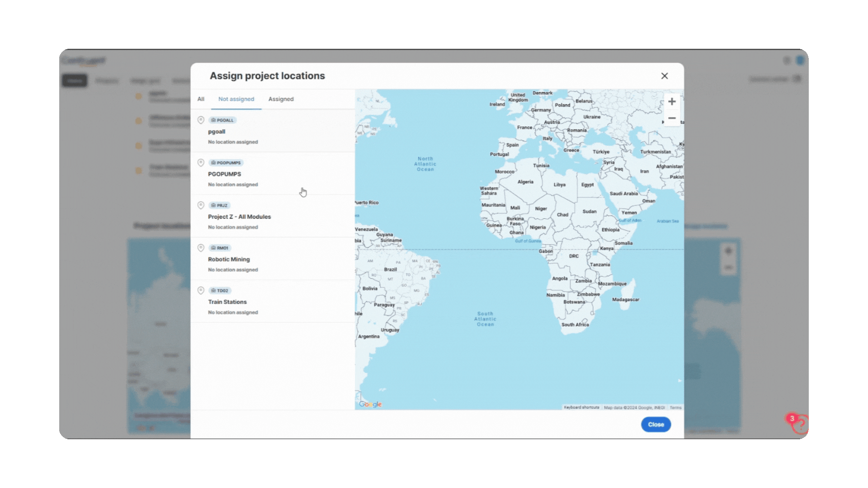Choose the Robotic Mining project
Image resolution: width=868 pixels, height=488 pixels.
[x=229, y=259]
